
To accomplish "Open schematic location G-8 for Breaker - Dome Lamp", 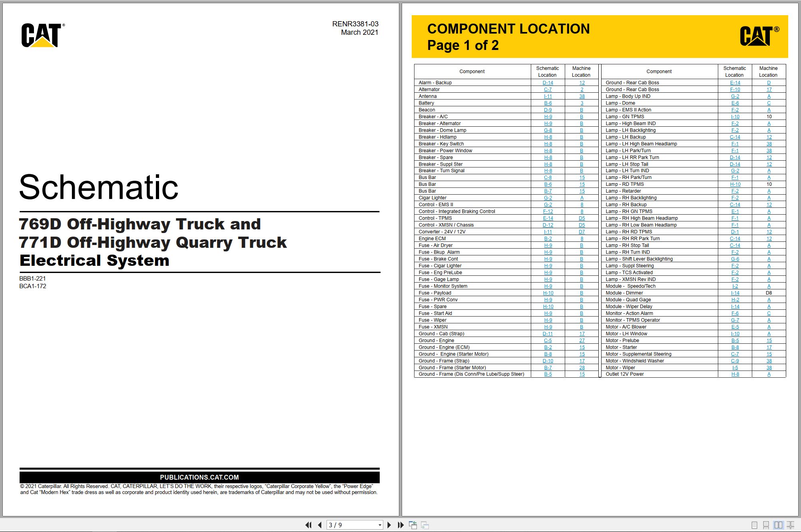I will [x=548, y=130].
